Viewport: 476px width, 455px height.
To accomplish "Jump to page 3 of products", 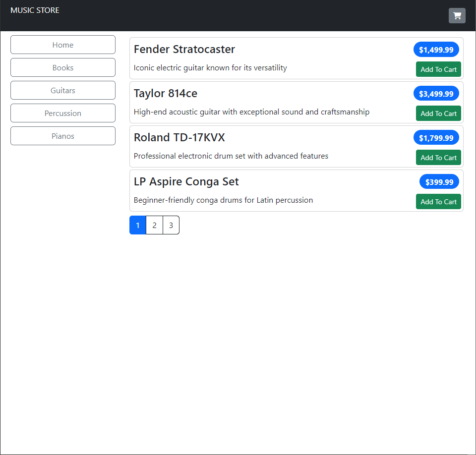I will click(171, 225).
